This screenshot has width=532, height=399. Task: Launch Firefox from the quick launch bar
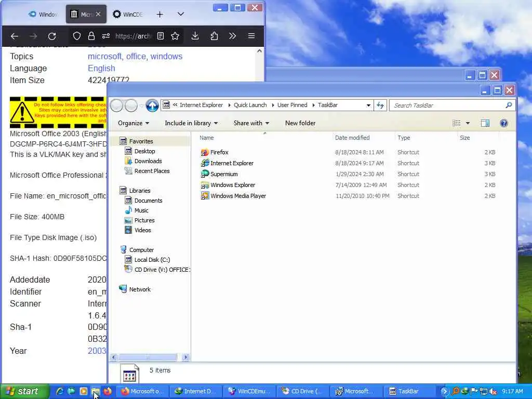[x=108, y=392]
